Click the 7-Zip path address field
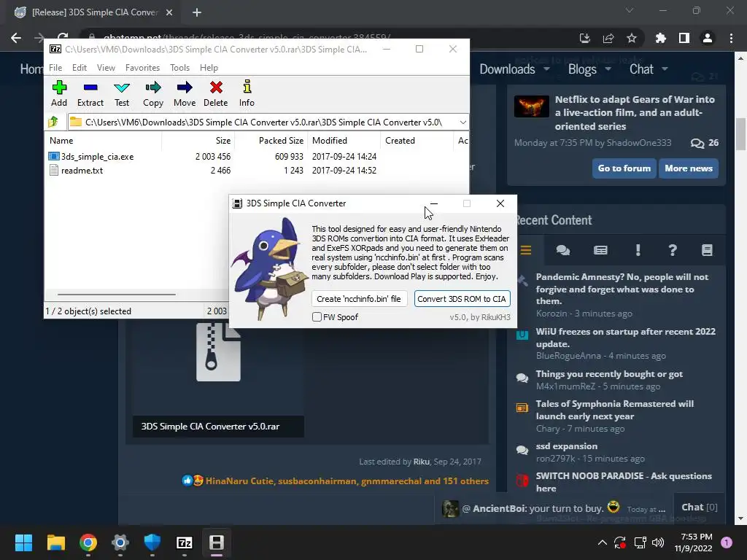The width and height of the screenshot is (747, 560). point(263,122)
